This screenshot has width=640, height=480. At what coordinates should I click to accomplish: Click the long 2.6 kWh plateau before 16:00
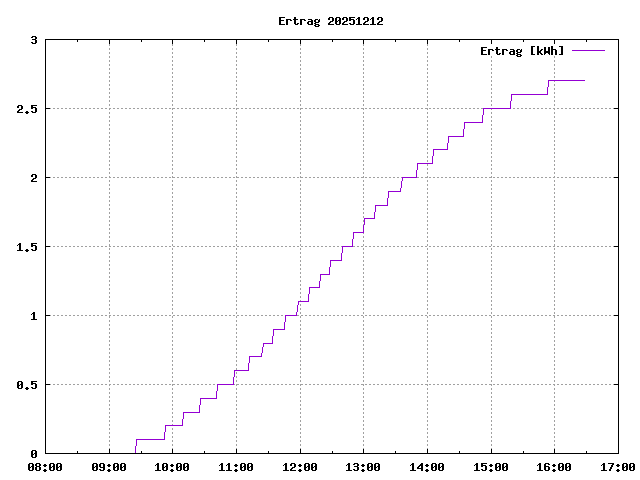529,94
